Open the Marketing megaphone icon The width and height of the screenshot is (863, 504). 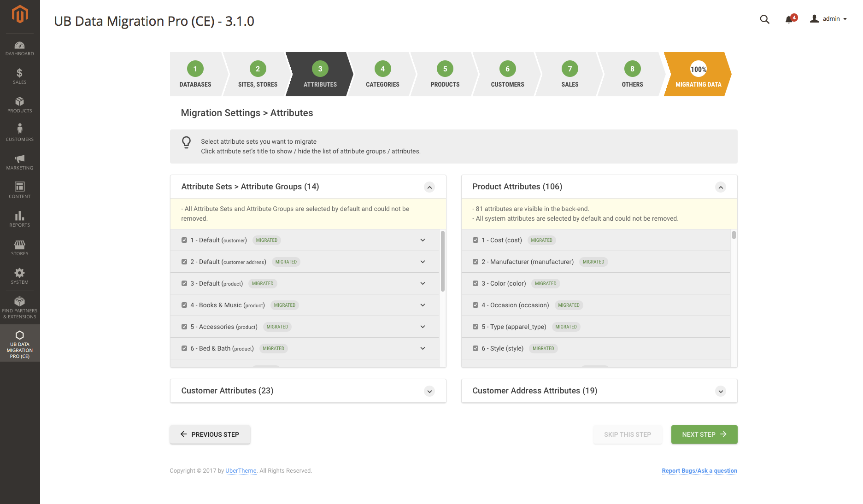(x=20, y=159)
